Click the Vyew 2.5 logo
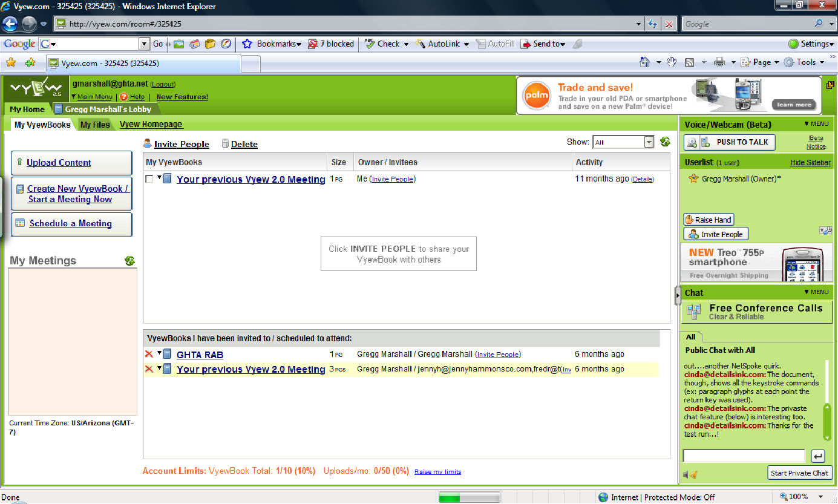 click(x=36, y=90)
